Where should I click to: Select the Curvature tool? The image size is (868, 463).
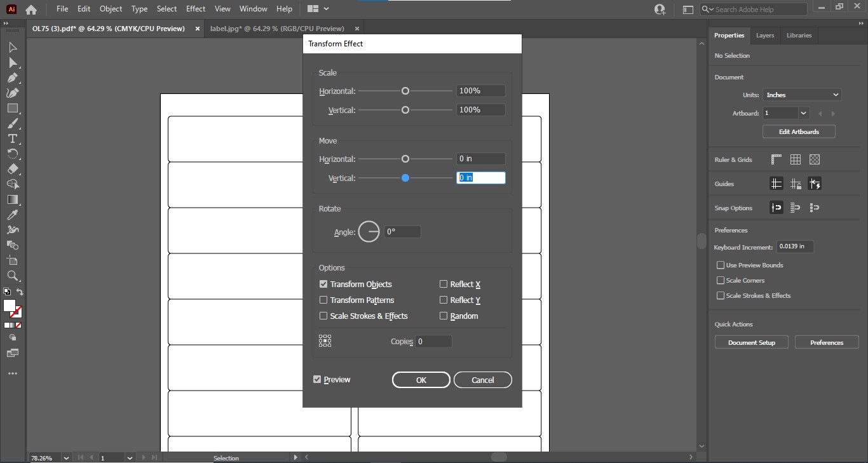[12, 93]
